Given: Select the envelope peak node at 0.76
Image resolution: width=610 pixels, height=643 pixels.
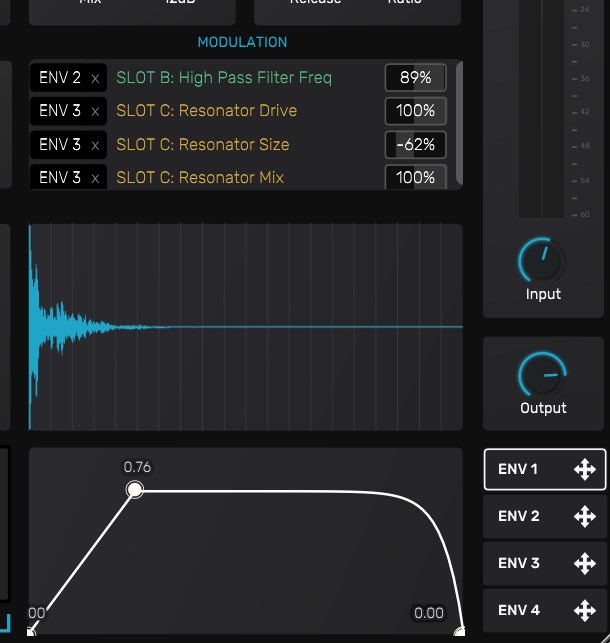Looking at the screenshot, I should 135,489.
